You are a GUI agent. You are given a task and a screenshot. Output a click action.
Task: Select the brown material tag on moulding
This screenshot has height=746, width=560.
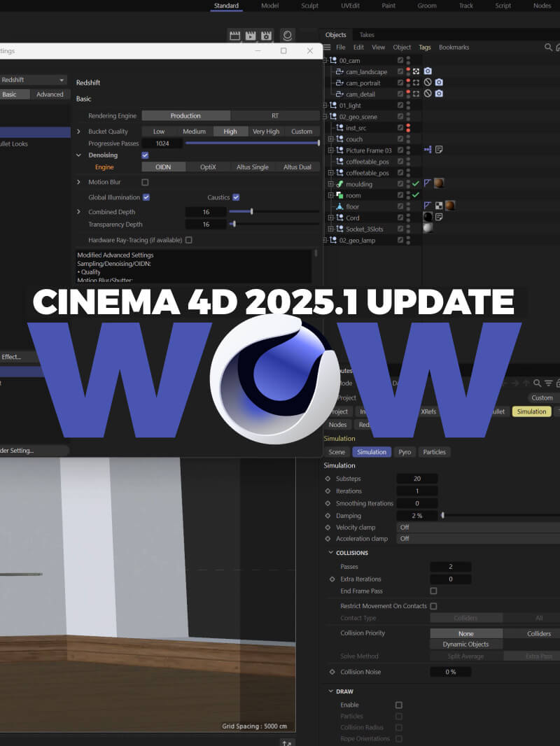point(439,183)
